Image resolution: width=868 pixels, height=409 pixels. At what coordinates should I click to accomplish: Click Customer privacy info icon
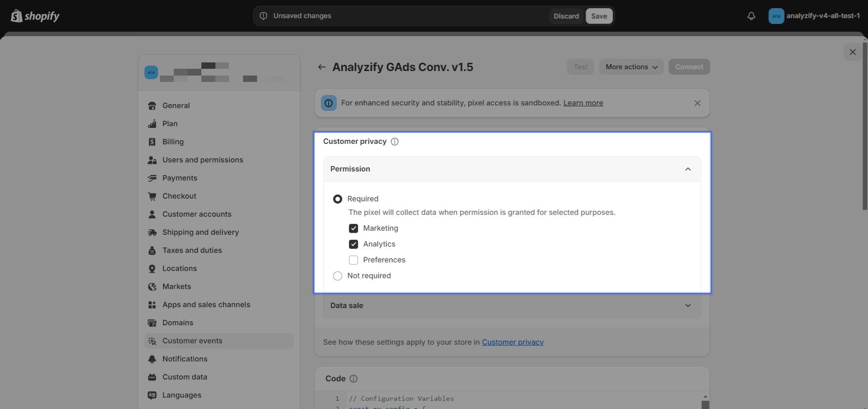[395, 142]
